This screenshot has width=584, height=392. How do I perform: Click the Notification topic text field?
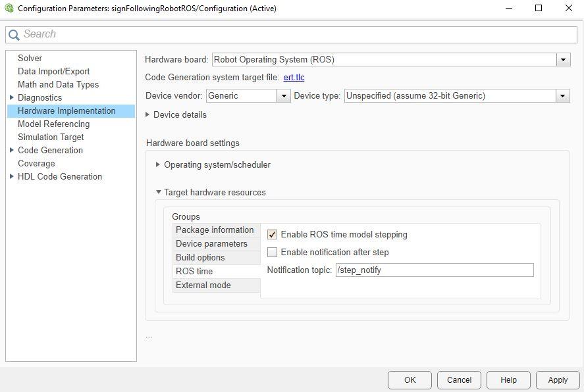pyautogui.click(x=435, y=270)
